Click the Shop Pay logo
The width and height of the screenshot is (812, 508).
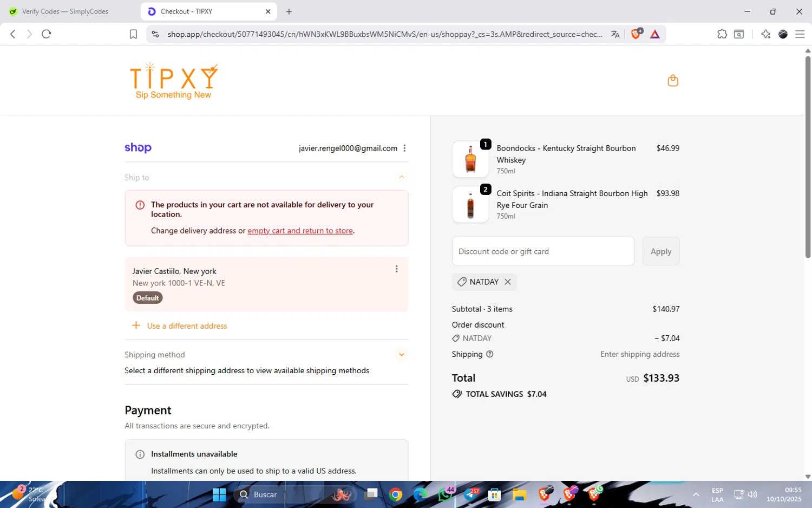pos(138,148)
